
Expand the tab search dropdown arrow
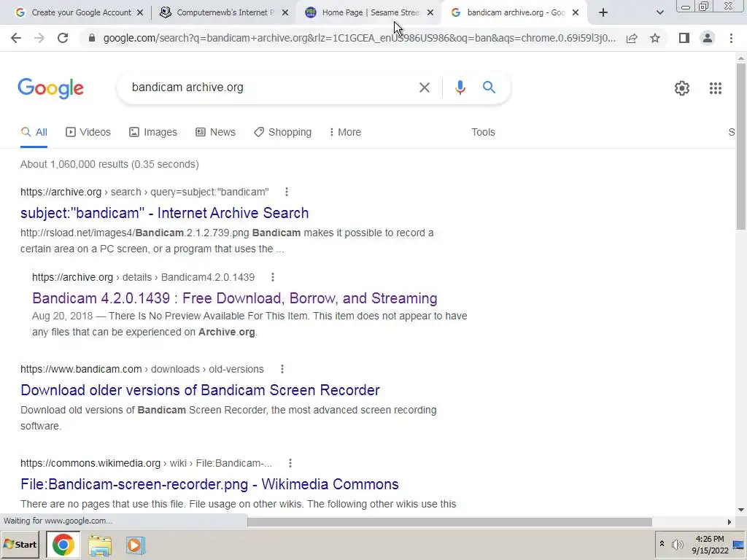[x=659, y=12]
